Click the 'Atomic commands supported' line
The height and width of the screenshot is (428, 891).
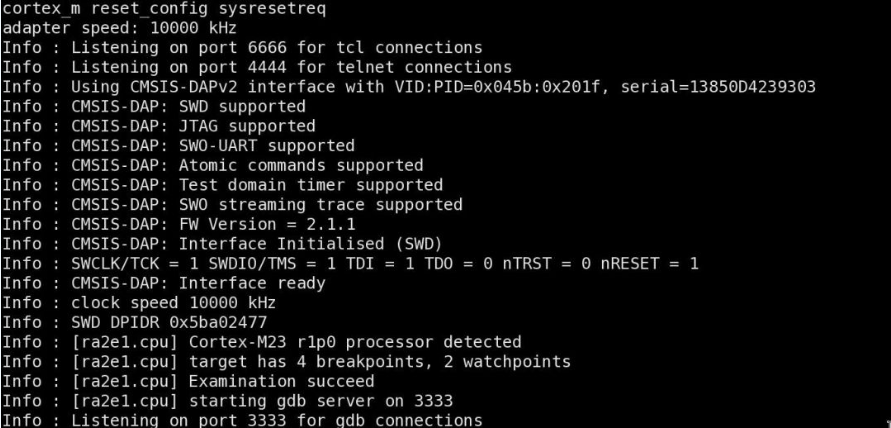[x=213, y=165]
